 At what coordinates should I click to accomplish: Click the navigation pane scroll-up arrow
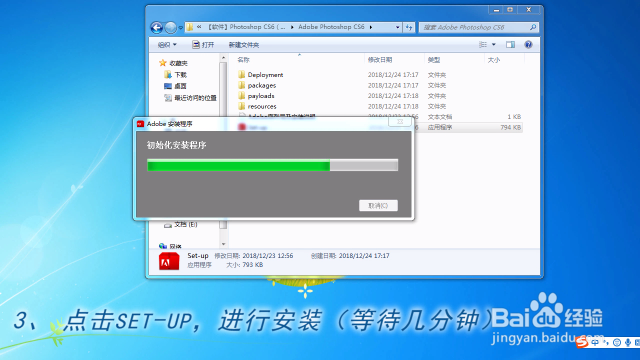[223, 58]
